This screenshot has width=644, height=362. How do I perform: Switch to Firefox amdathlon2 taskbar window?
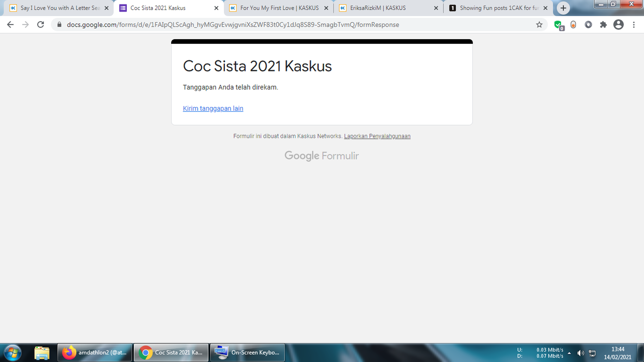pyautogui.click(x=95, y=352)
